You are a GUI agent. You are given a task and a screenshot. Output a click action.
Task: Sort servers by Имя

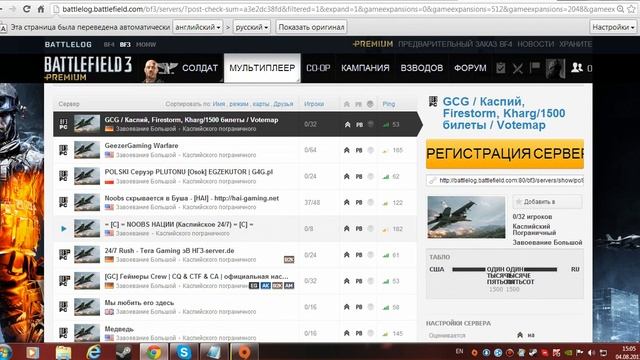tap(219, 104)
